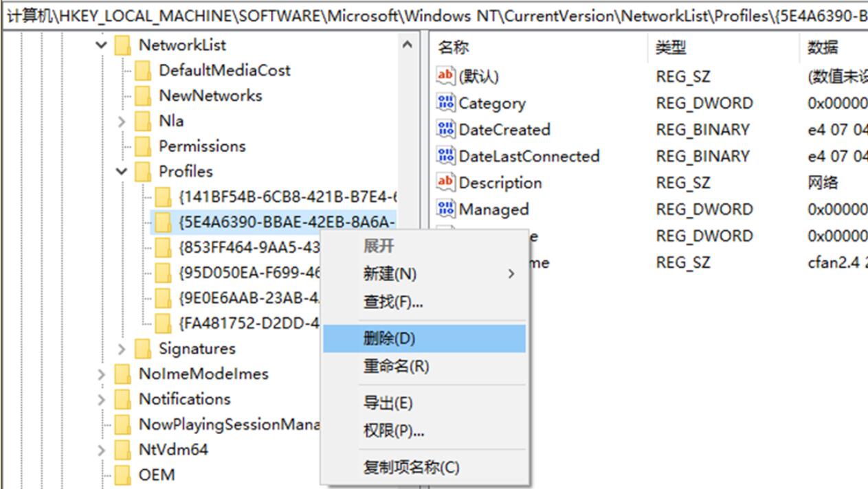Expand the Nla tree node

122,122
